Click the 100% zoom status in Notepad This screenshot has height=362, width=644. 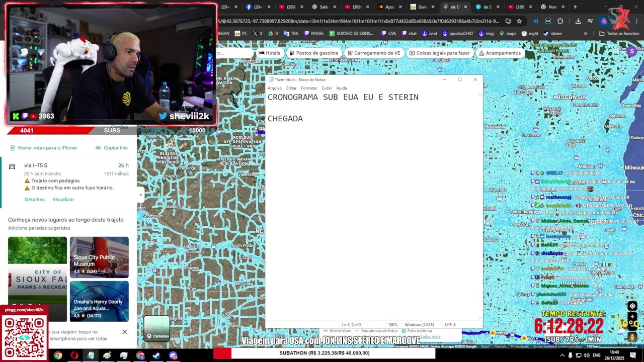click(392, 325)
